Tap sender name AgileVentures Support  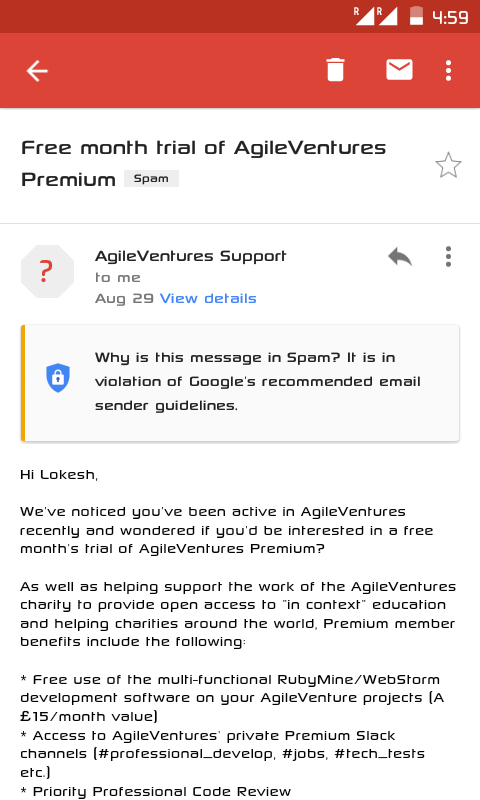coord(191,256)
